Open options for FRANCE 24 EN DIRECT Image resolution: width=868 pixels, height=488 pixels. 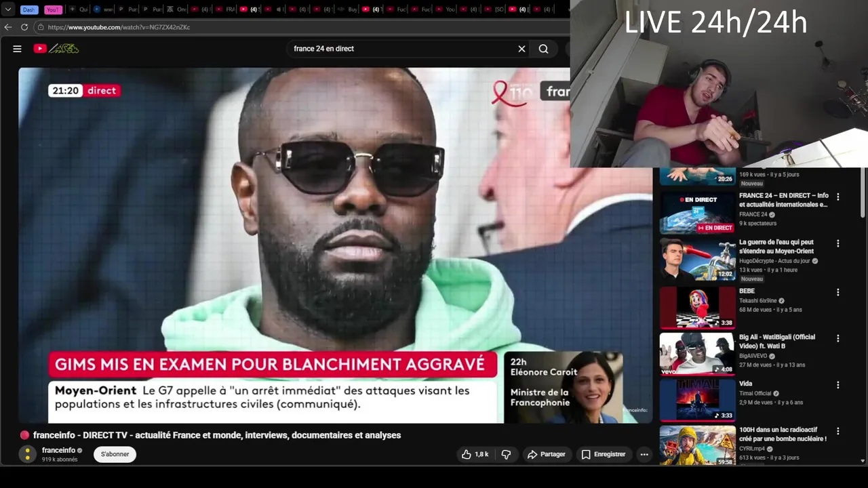(x=837, y=197)
